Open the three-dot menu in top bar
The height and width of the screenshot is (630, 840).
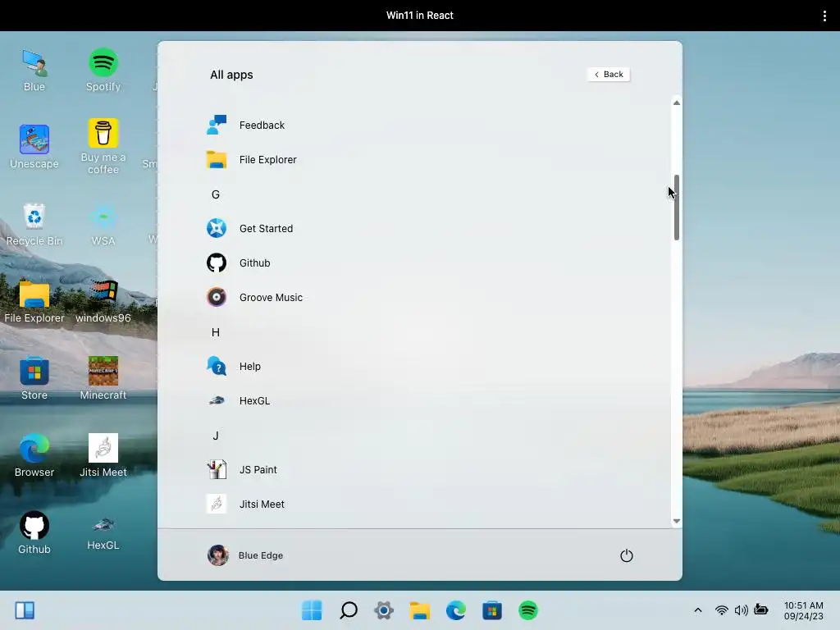click(824, 16)
